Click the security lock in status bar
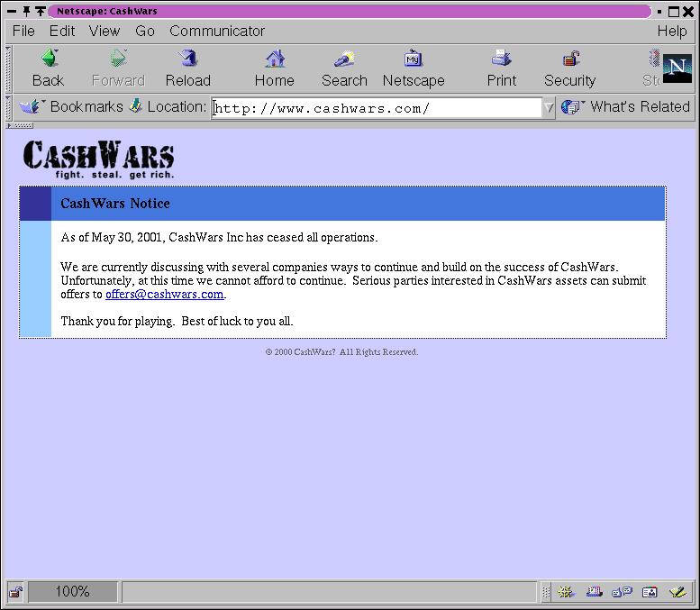700x610 pixels. coord(16,592)
